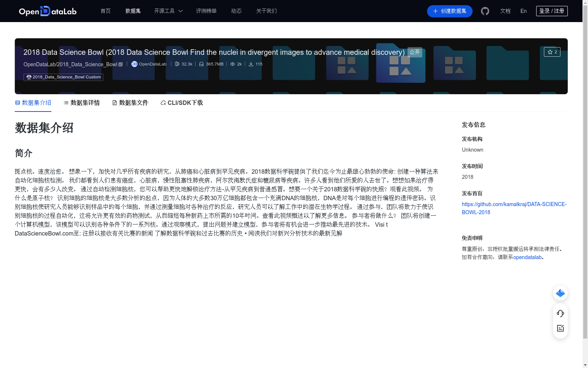Copy the dataset path OpenDataLab/2018_Data_Science_Bowl
The height and width of the screenshot is (368, 588).
click(x=121, y=64)
